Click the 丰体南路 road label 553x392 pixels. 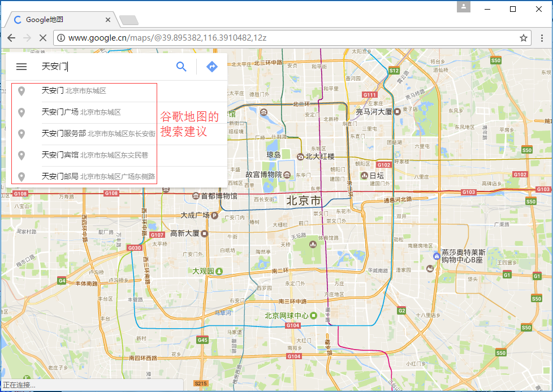(x=87, y=284)
